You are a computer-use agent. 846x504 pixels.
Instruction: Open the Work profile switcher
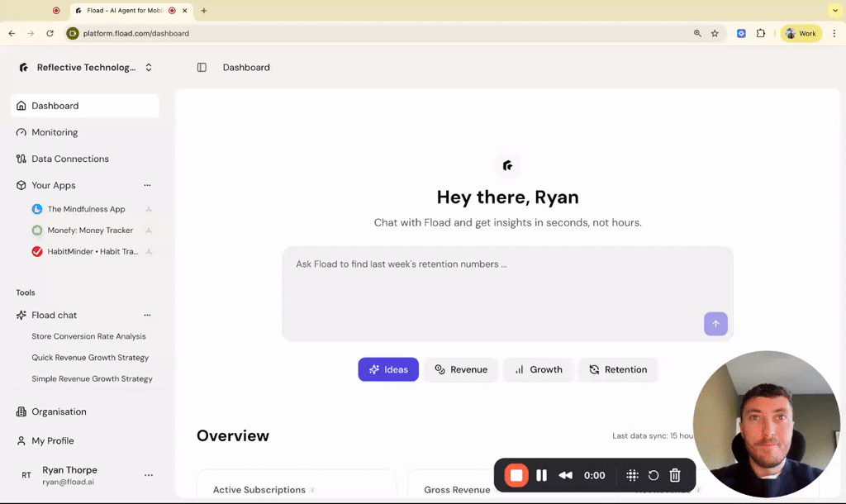coord(801,33)
